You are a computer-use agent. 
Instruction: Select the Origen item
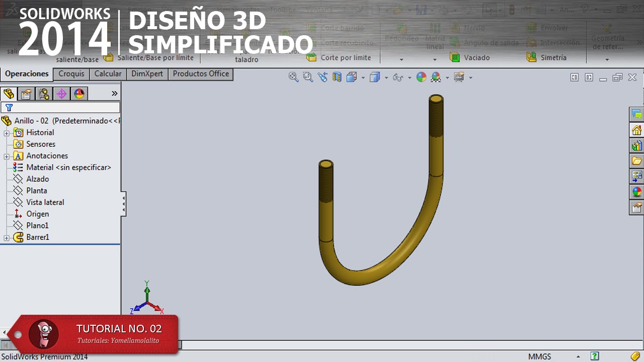coord(37,214)
